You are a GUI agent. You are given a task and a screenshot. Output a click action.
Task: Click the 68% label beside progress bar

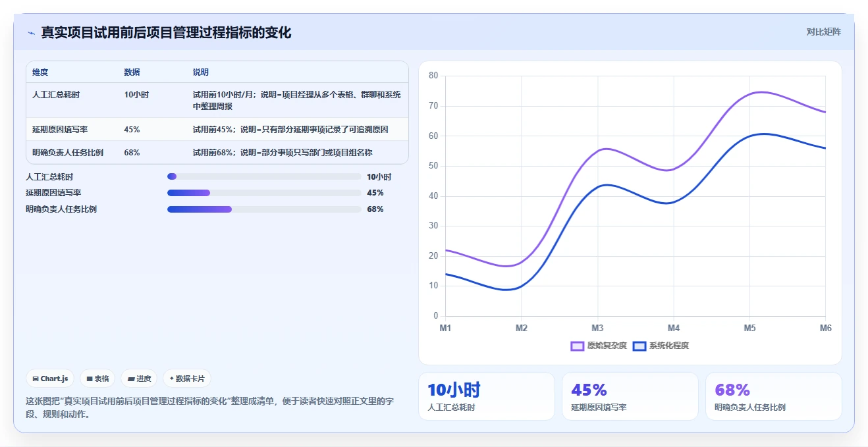pyautogui.click(x=375, y=209)
